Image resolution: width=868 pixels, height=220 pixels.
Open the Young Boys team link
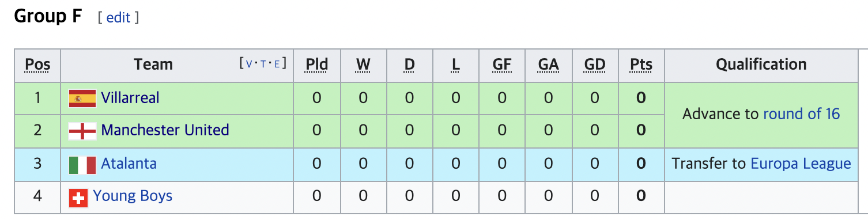click(133, 196)
